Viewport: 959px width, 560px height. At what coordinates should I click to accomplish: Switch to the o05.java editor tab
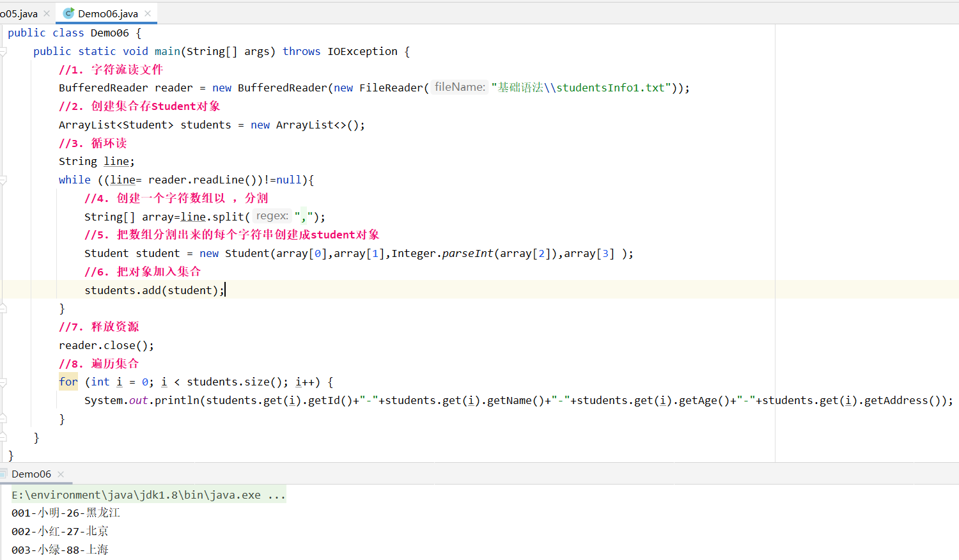[x=19, y=13]
